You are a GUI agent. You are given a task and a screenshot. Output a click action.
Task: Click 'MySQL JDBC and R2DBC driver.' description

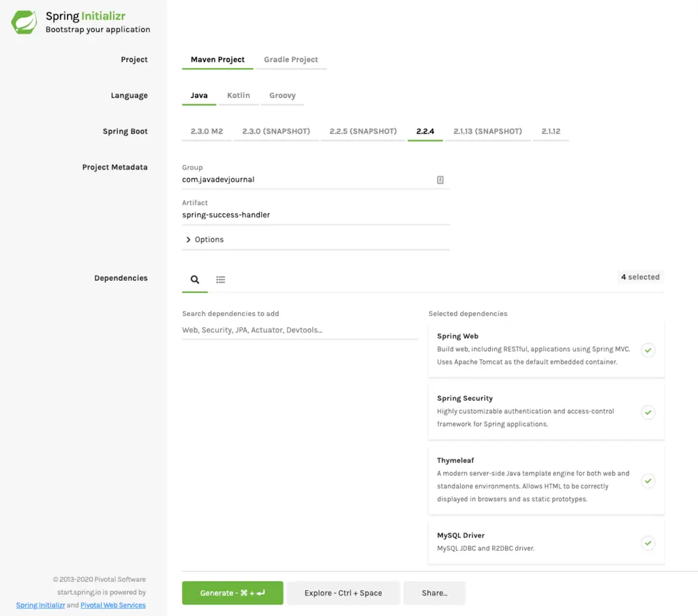coord(485,549)
